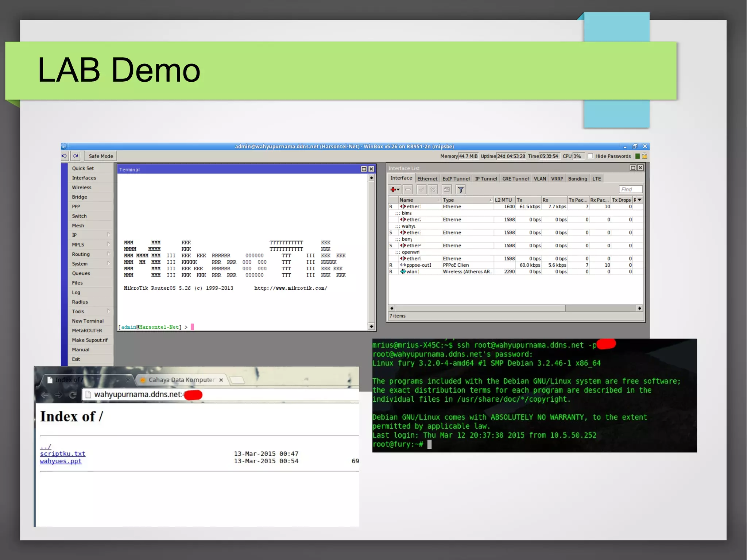Image resolution: width=747 pixels, height=560 pixels.
Task: Click Terminal scrollbar up arrow
Action: [x=371, y=178]
